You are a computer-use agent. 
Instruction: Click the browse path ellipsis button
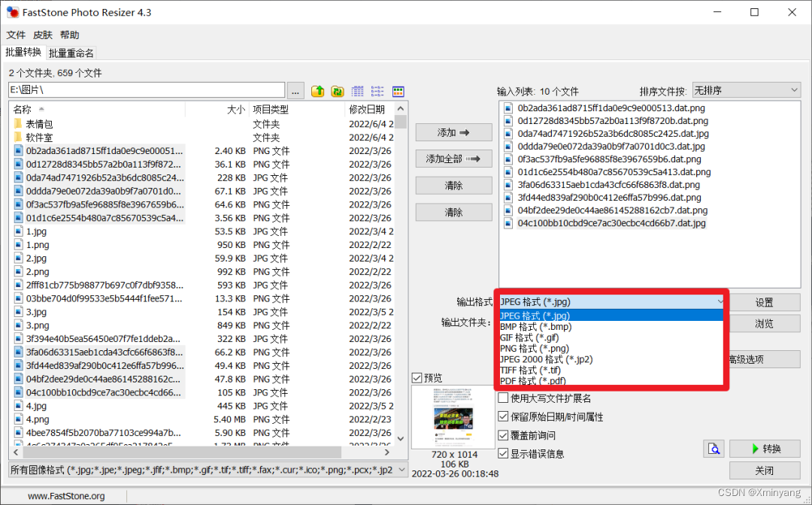click(295, 90)
